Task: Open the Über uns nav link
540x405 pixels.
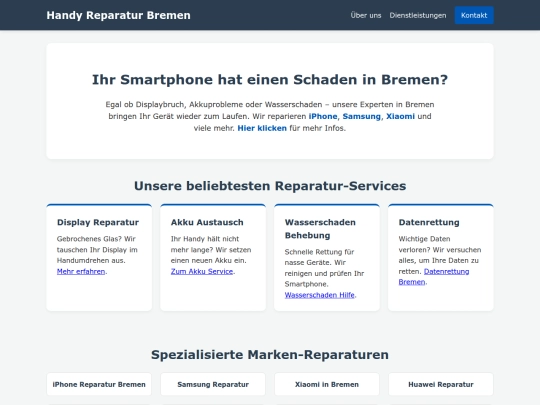Action: click(x=366, y=15)
